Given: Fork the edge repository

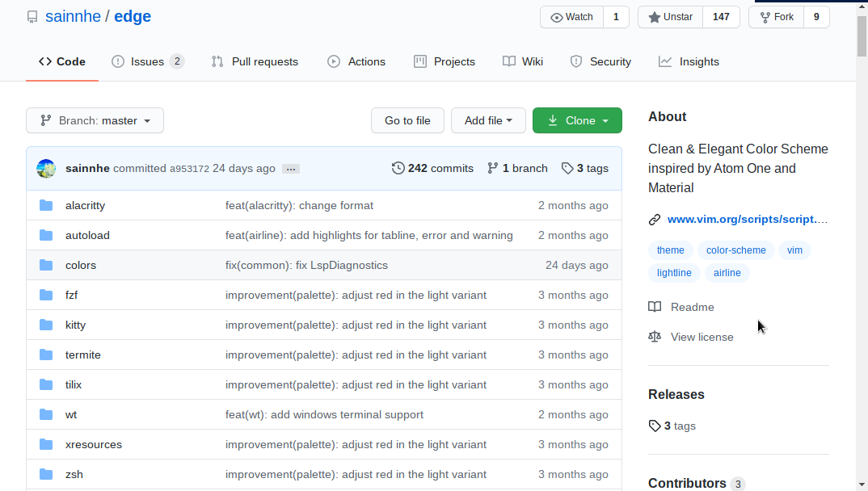Looking at the screenshot, I should pos(776,17).
